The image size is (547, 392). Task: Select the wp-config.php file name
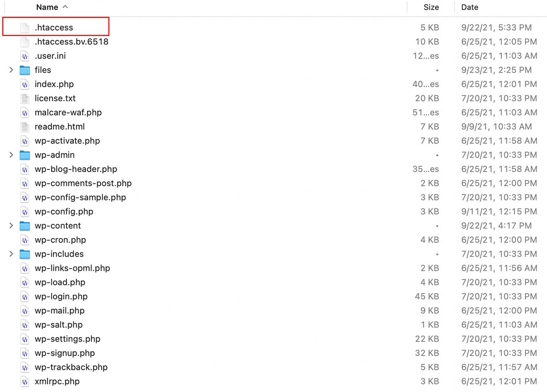coord(64,211)
